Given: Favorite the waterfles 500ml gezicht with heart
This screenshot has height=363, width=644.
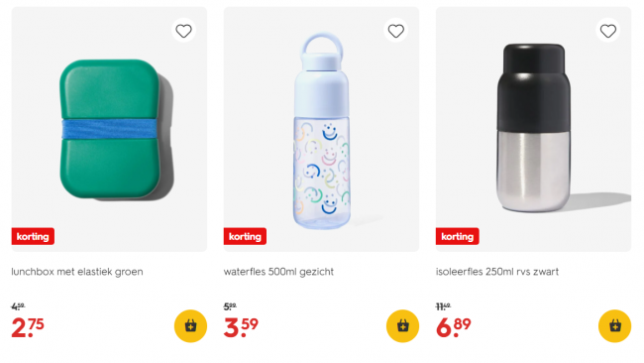Looking at the screenshot, I should tap(396, 31).
